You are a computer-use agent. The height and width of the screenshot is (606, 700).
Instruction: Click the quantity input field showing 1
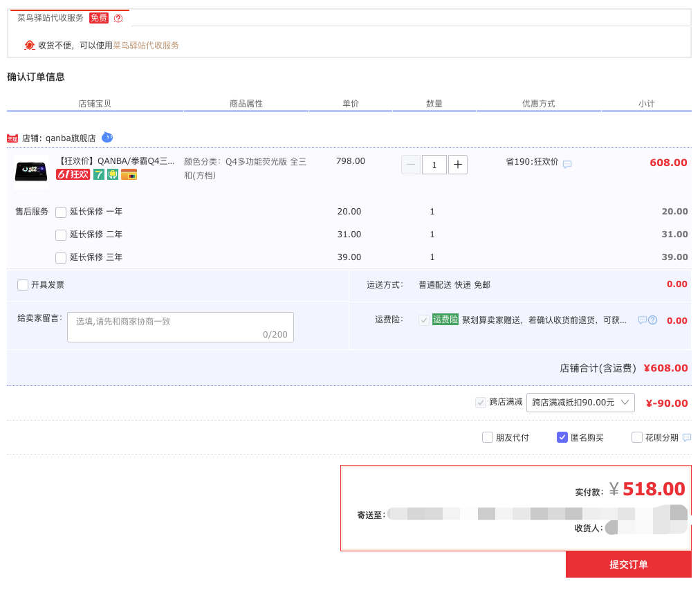pyautogui.click(x=434, y=165)
